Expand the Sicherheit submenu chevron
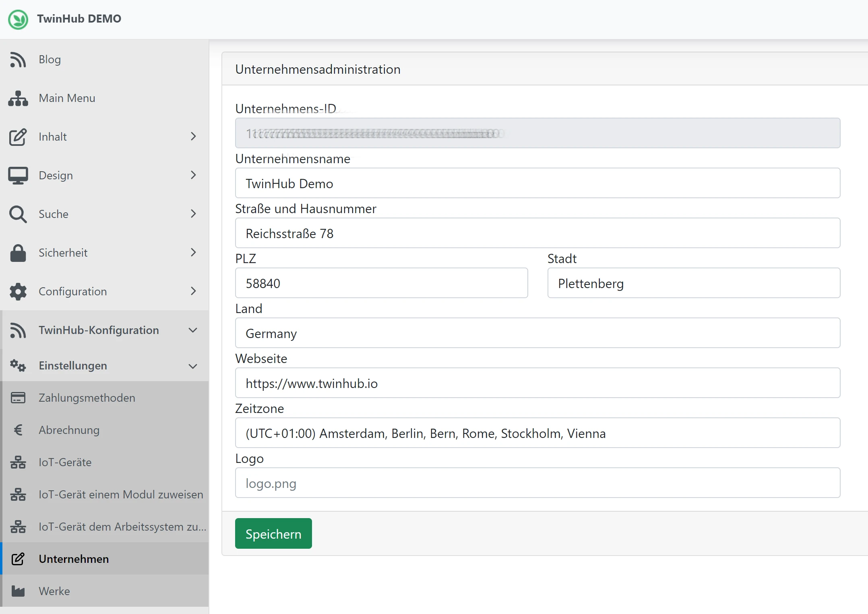Screen dimensions: 868x614 (x=193, y=253)
